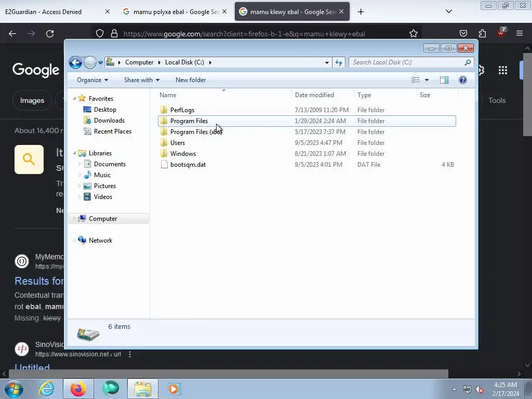Screen dimensions: 532x399
Task: Select Local Disk (C:) in the breadcrumb
Action: pos(184,62)
